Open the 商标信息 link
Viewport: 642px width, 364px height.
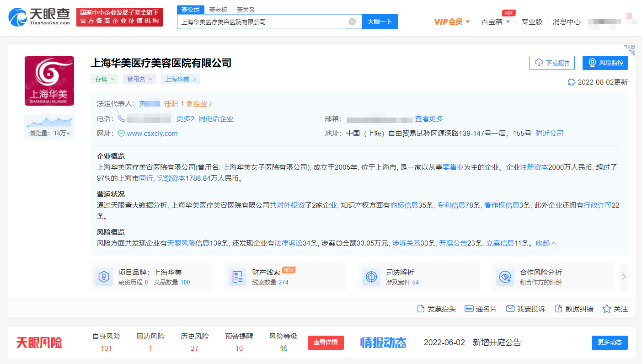point(404,205)
